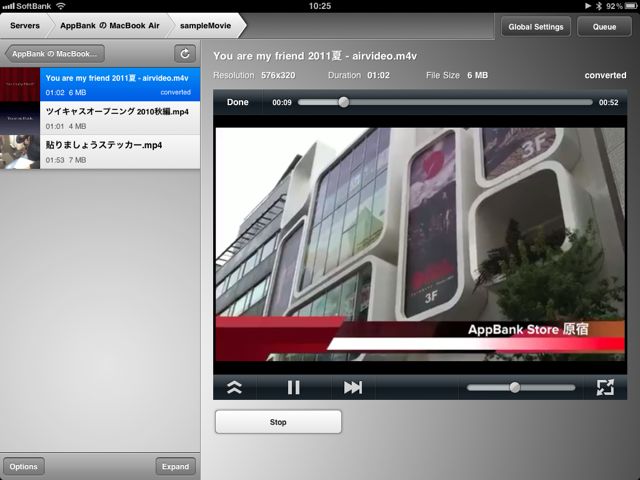Open the Servers breadcrumb
The image size is (640, 480).
pyautogui.click(x=24, y=26)
